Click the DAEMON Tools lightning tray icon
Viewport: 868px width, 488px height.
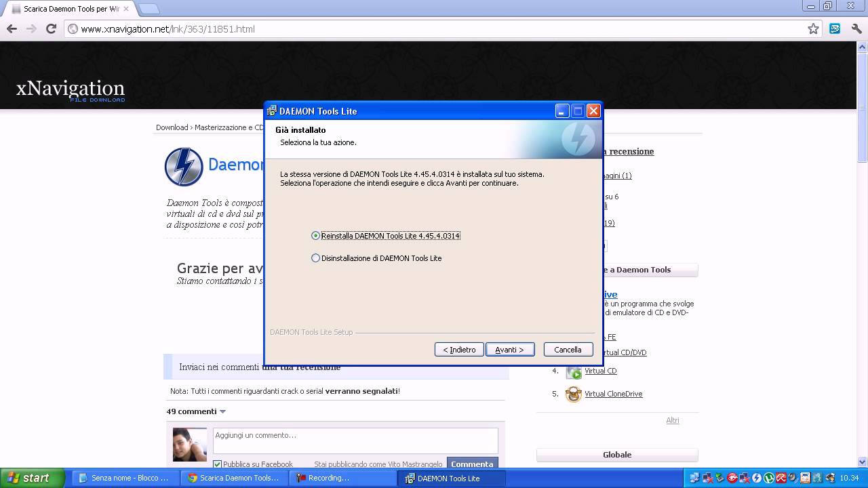point(757,478)
